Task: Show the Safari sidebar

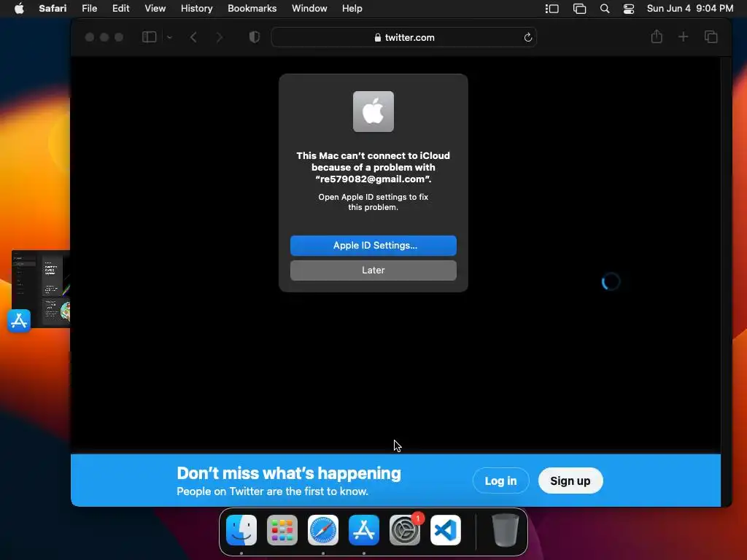Action: [x=149, y=36]
